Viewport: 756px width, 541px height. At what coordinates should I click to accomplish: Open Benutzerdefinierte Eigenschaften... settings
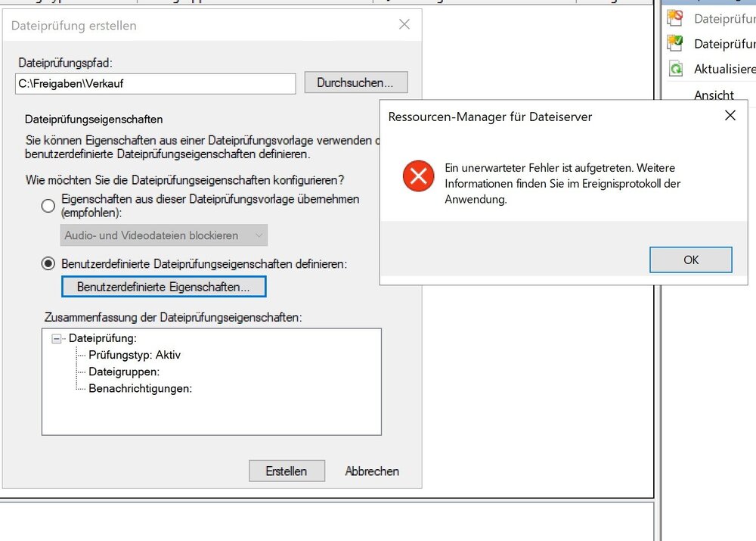pos(163,288)
